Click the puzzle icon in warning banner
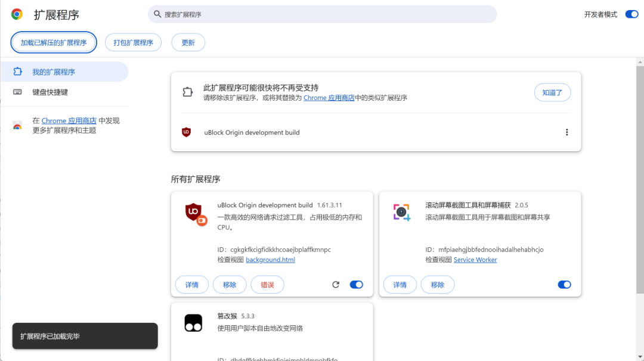The height and width of the screenshot is (361, 644). [188, 92]
